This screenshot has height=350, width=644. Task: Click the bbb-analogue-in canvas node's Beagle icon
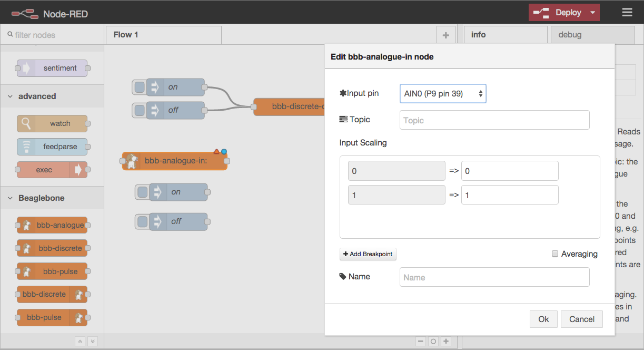pos(132,161)
